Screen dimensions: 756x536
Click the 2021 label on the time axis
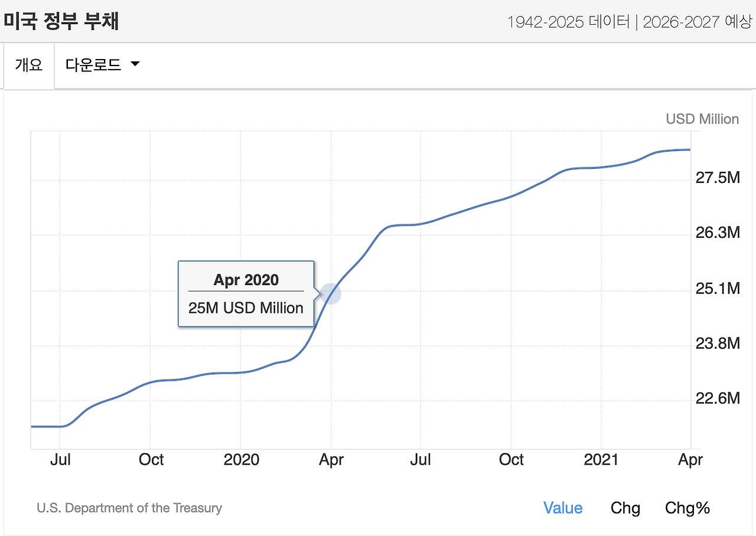click(x=601, y=460)
